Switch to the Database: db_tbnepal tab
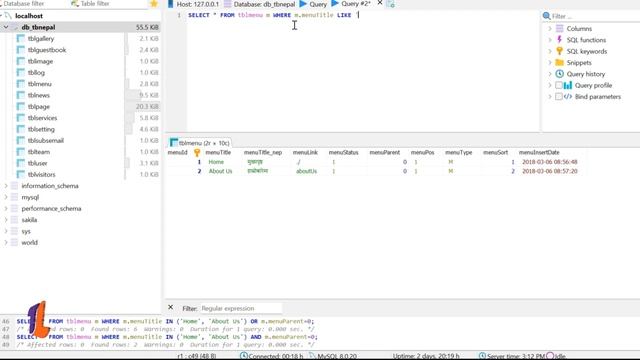Image resolution: width=640 pixels, height=360 pixels. click(260, 4)
